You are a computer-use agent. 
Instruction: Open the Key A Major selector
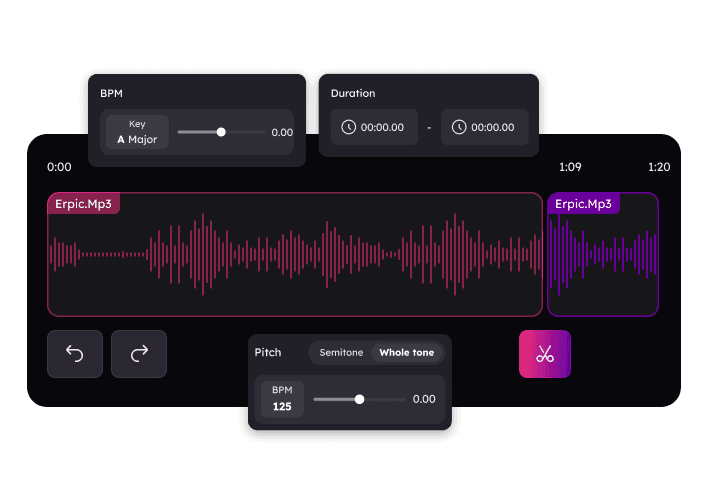137,132
